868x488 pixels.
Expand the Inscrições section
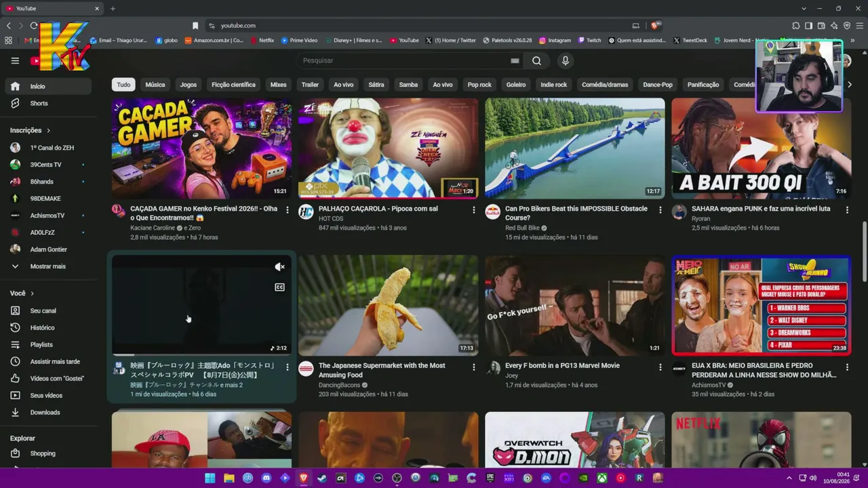point(30,130)
